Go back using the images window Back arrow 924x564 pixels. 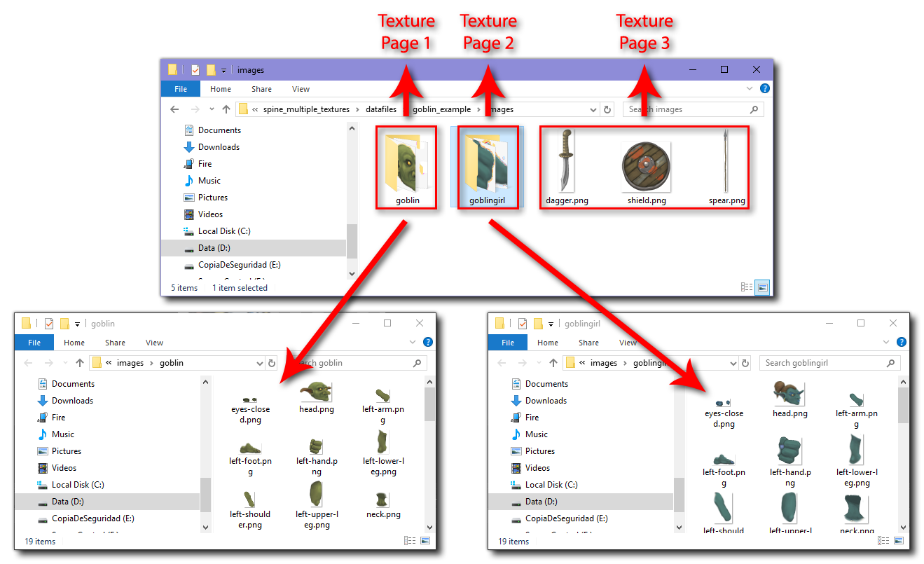(174, 109)
